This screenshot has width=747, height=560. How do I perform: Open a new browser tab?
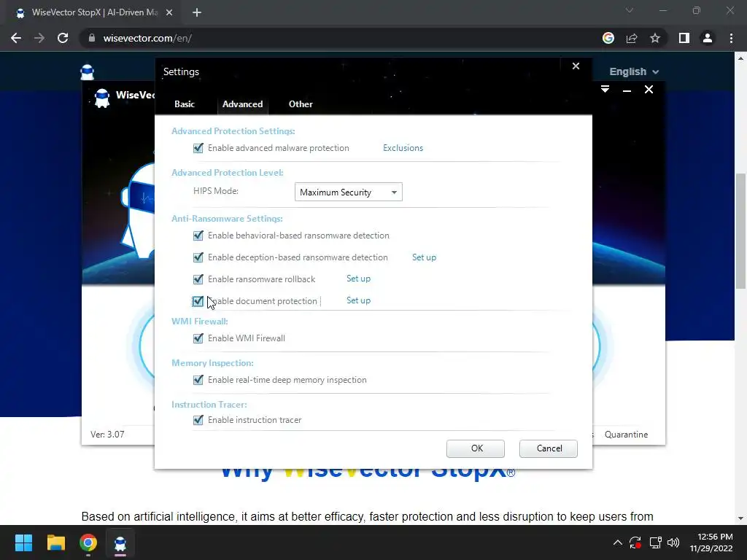(x=197, y=12)
